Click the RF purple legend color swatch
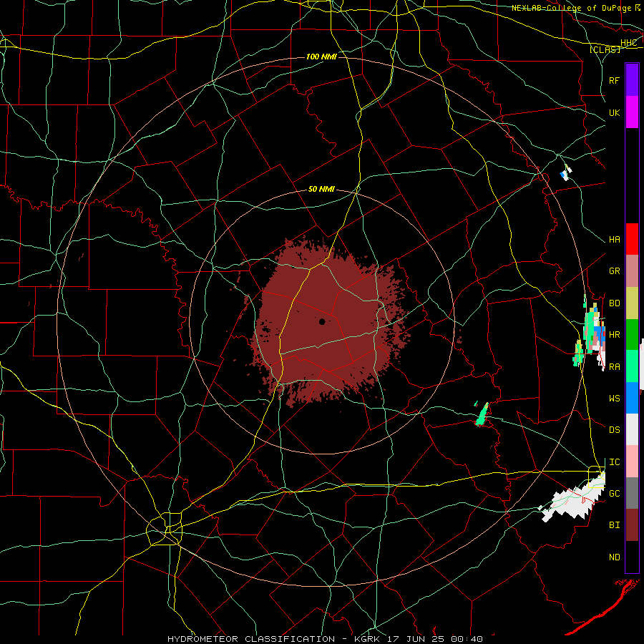 point(632,80)
